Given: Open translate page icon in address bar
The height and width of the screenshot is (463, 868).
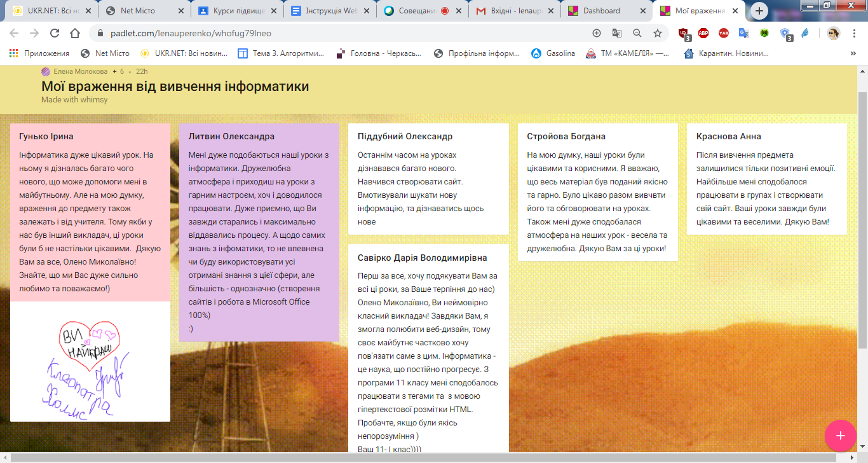Looking at the screenshot, I should 616,33.
